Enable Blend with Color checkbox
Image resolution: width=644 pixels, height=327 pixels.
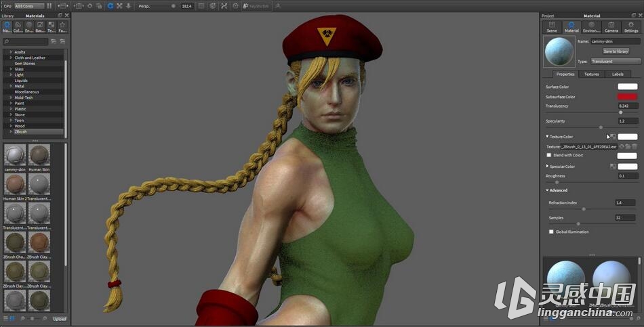pyautogui.click(x=548, y=155)
